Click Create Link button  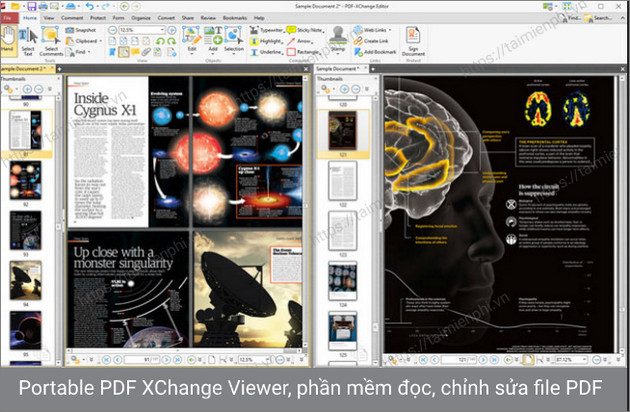371,41
